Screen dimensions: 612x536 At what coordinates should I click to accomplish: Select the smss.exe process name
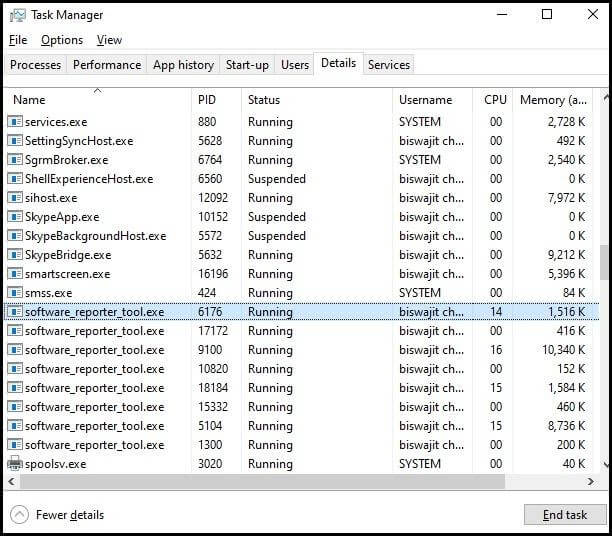pos(49,293)
